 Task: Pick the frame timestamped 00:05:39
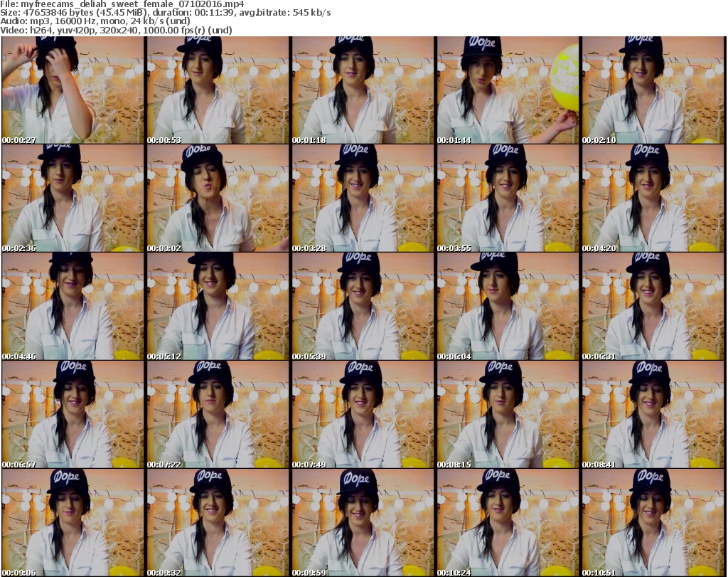(363, 307)
